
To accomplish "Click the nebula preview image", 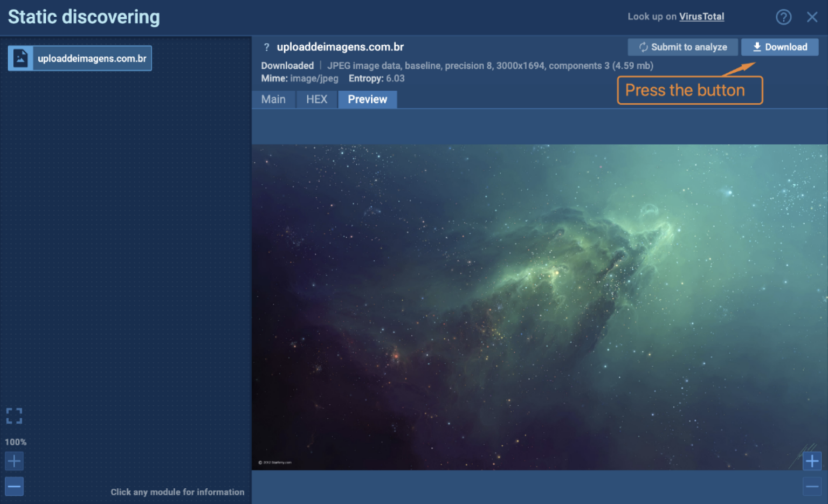I will tap(539, 307).
